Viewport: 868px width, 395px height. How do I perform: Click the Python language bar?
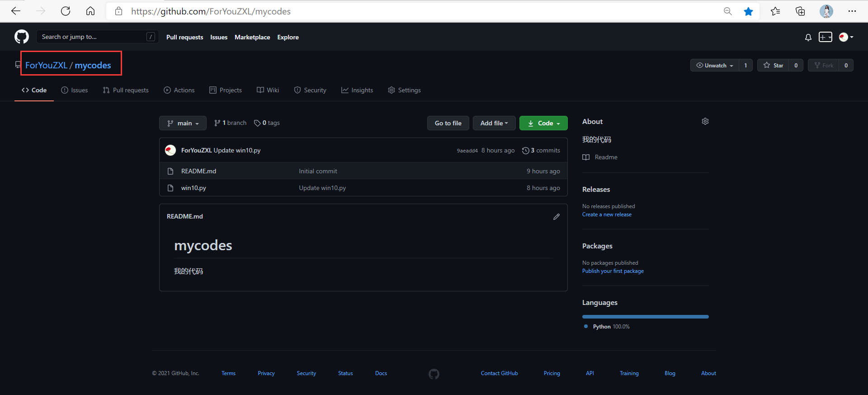646,317
